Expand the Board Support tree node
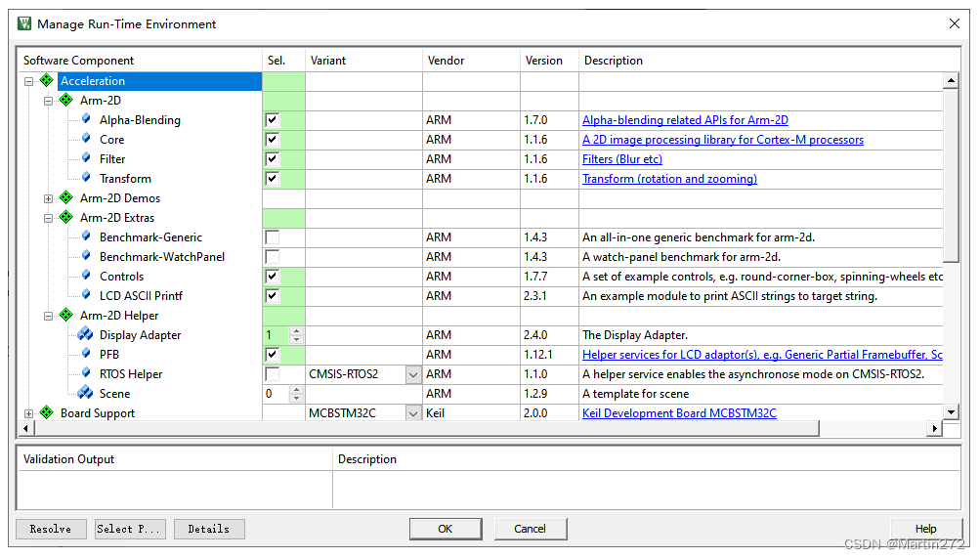 pos(28,413)
